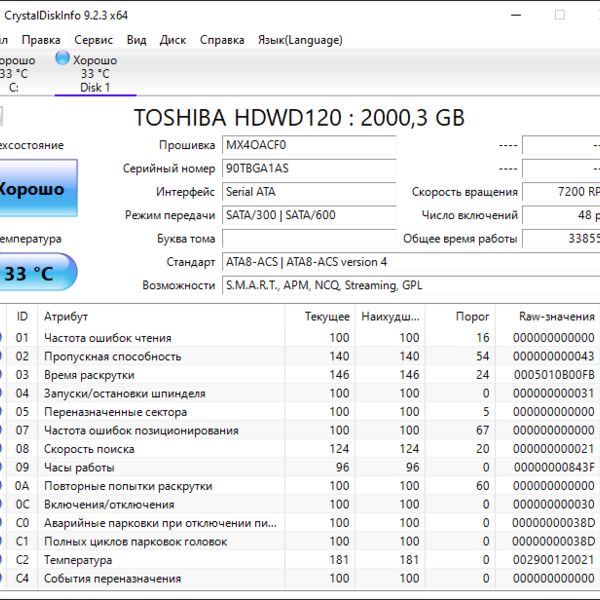Click the Порог column header
This screenshot has width=600, height=600.
(x=460, y=316)
